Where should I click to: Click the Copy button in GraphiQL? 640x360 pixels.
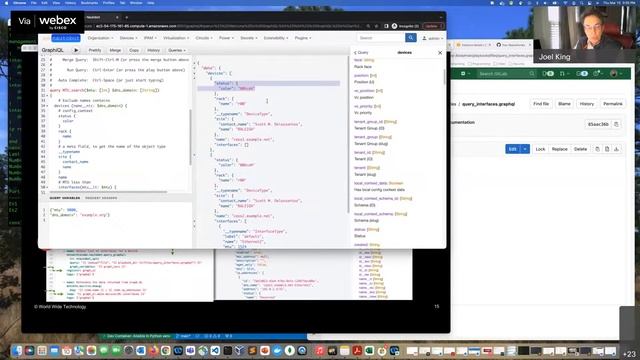pos(134,50)
